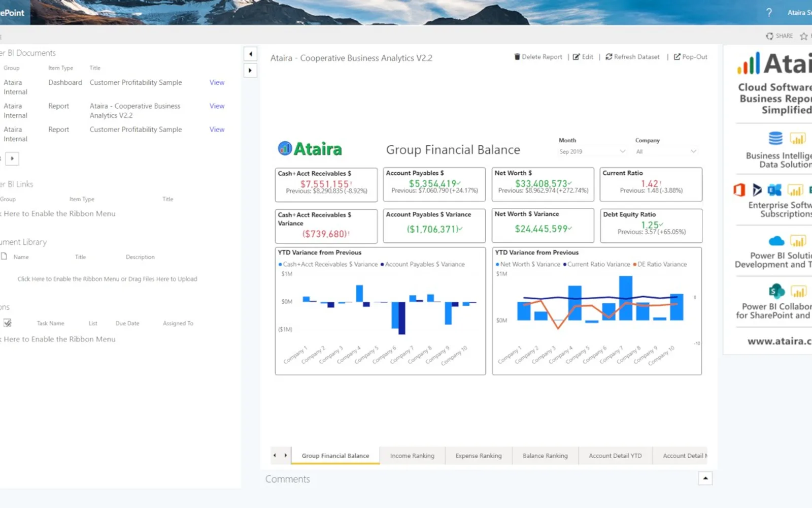View the Customer Profitability Sample report
This screenshot has width=812, height=508.
pos(217,130)
